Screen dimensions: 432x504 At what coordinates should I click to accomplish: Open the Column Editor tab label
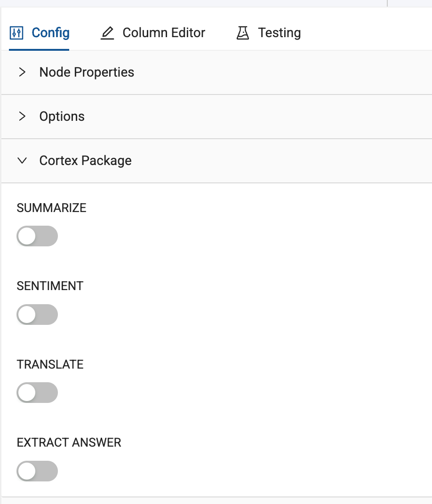(164, 33)
